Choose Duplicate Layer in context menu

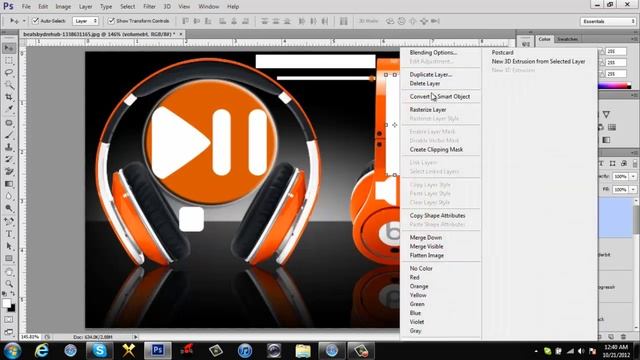[431, 74]
